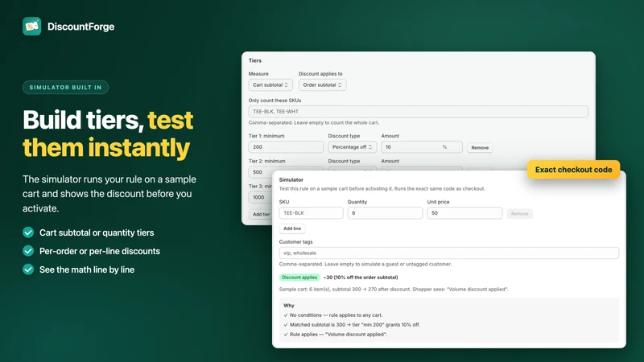Click the Tier 1 Amount field showing 10

(x=421, y=147)
